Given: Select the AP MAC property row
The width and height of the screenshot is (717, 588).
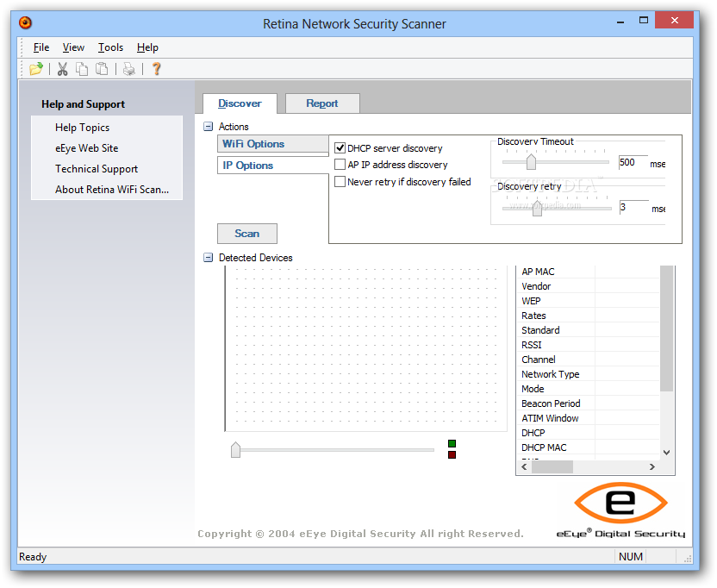Looking at the screenshot, I should [588, 272].
